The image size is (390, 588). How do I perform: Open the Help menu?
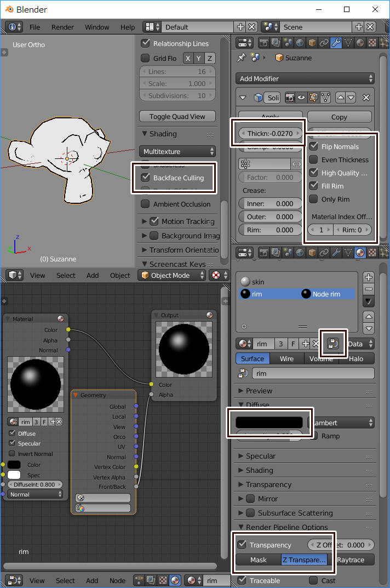(x=128, y=27)
